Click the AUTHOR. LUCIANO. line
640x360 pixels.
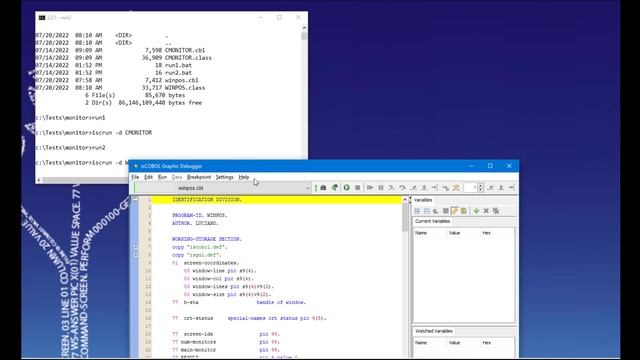pos(195,223)
